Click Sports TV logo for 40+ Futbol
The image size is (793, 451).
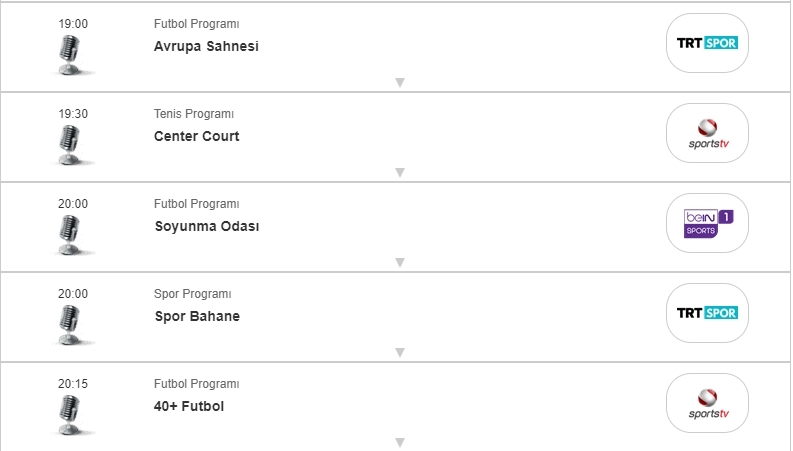point(707,403)
